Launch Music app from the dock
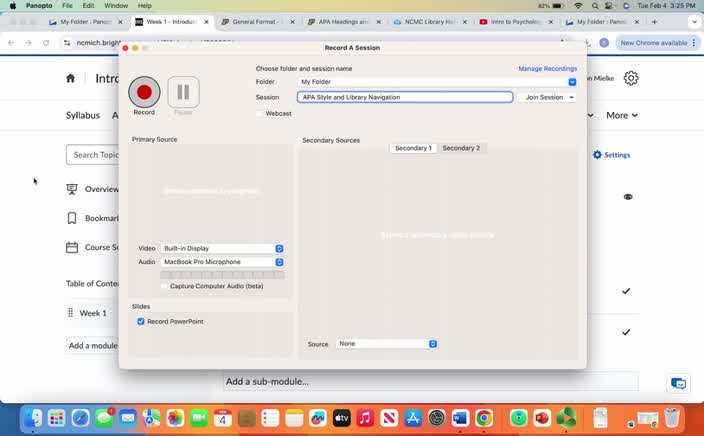Screen dimensions: 704x436 [365, 418]
